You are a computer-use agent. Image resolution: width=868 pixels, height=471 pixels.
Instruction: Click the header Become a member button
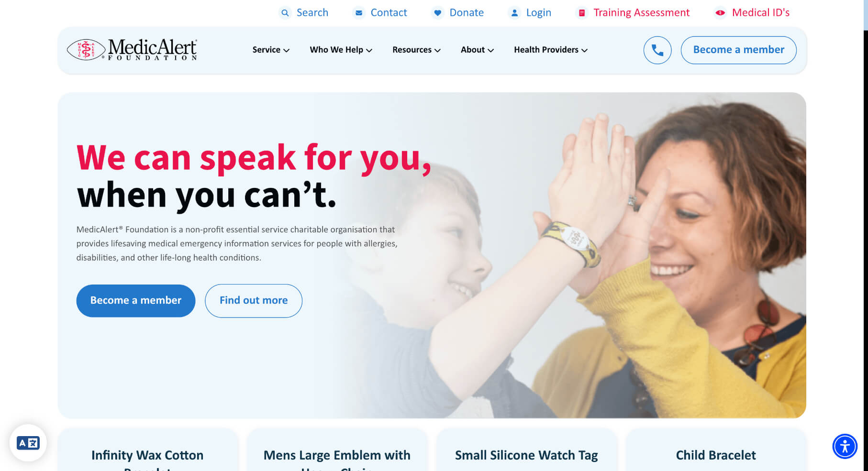pos(738,50)
